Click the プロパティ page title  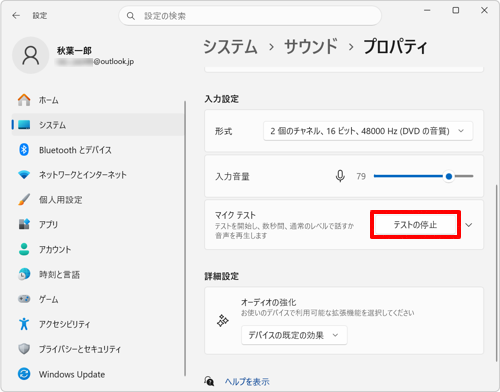pyautogui.click(x=395, y=46)
